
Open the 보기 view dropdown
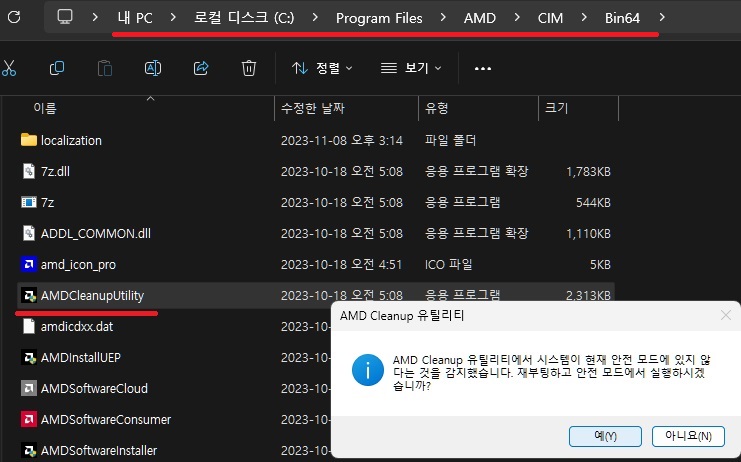click(x=411, y=68)
